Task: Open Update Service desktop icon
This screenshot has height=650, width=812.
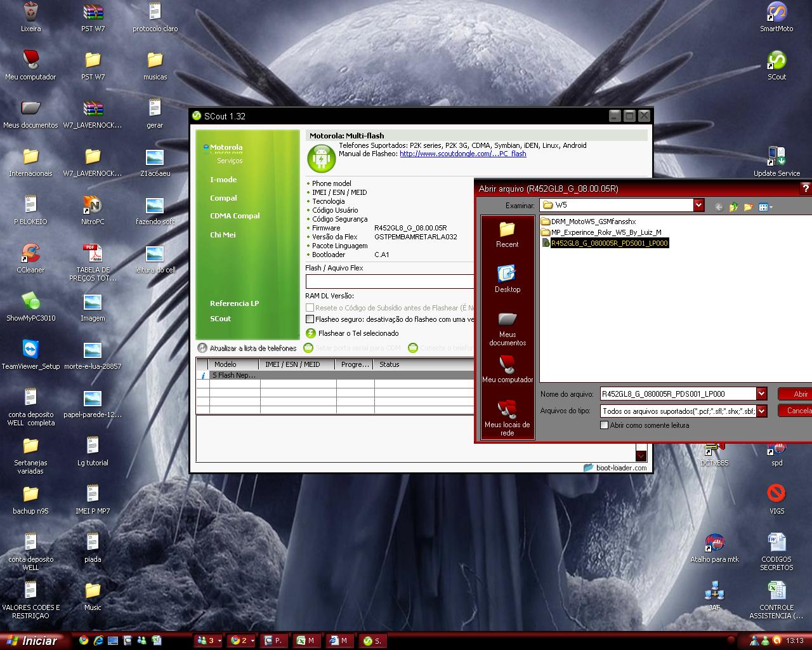Action: [x=776, y=162]
